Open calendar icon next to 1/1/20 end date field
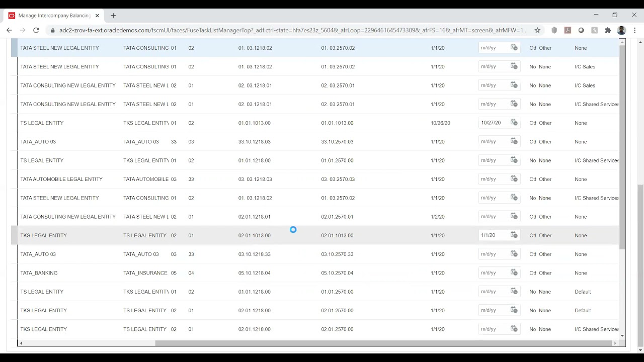Image resolution: width=644 pixels, height=362 pixels. [514, 235]
